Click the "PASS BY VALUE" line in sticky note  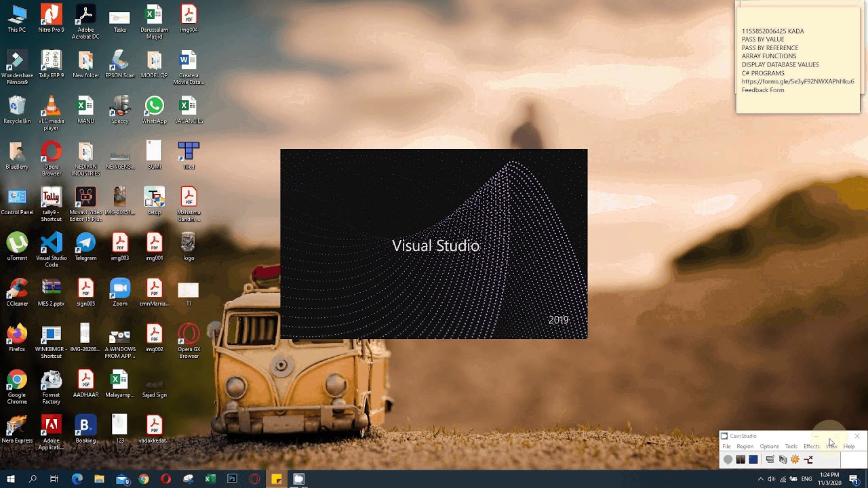pyautogui.click(x=763, y=39)
